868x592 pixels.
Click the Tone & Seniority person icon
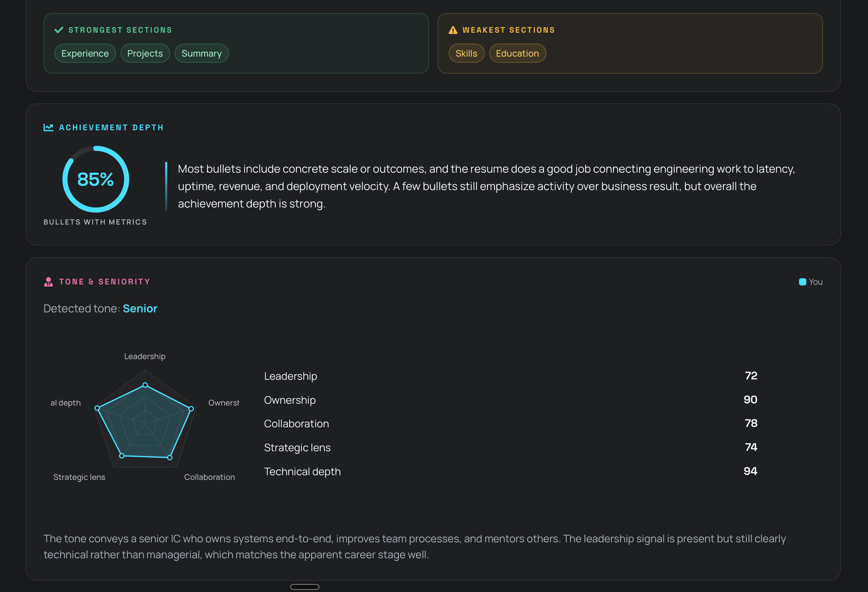48,282
